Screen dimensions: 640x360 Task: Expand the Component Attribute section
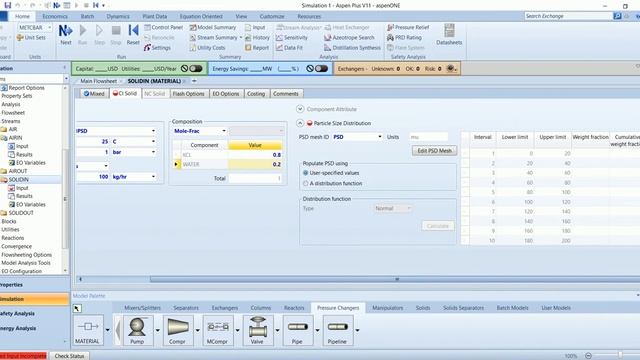coord(300,109)
